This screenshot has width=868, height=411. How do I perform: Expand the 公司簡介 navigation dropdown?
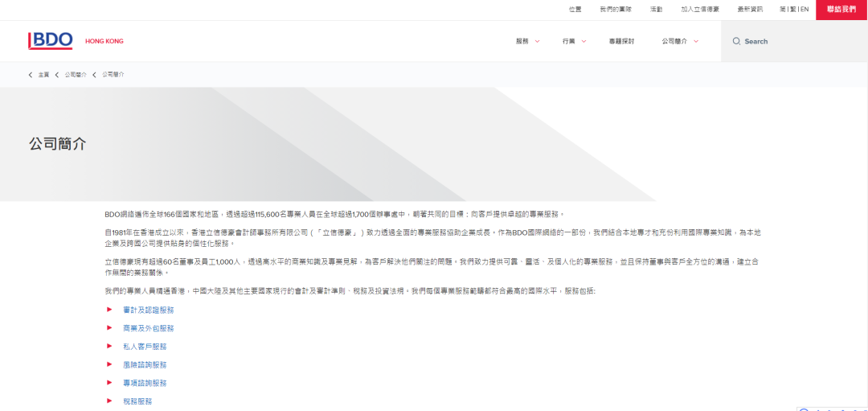point(680,42)
